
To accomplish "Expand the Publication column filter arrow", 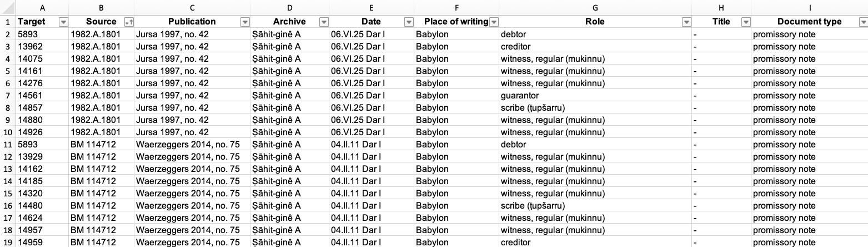I will tap(245, 22).
